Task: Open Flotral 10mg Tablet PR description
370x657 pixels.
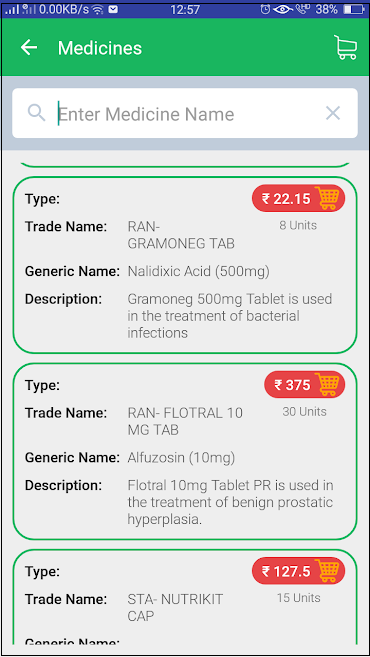Action: coord(230,502)
